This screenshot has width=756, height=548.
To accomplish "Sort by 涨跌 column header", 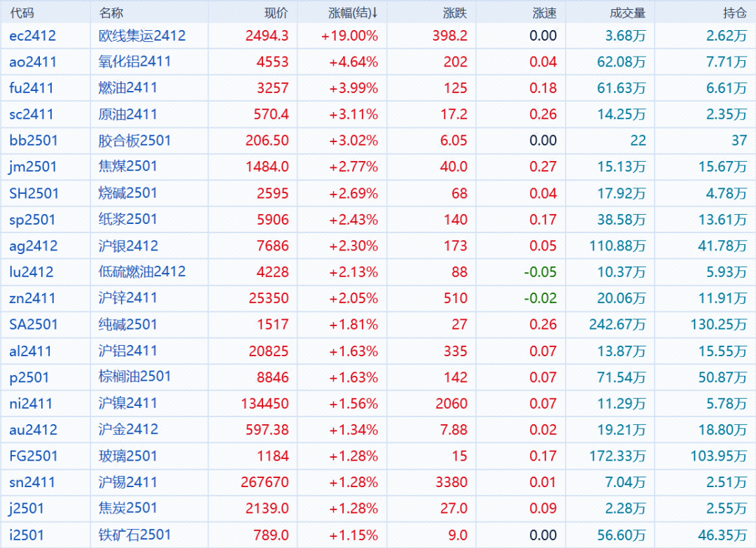I will 455,13.
